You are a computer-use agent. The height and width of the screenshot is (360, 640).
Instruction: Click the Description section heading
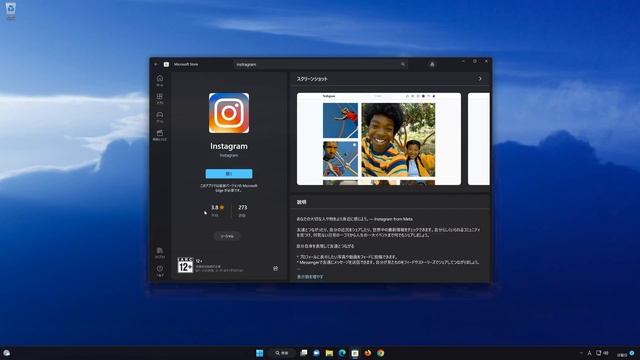(x=302, y=202)
